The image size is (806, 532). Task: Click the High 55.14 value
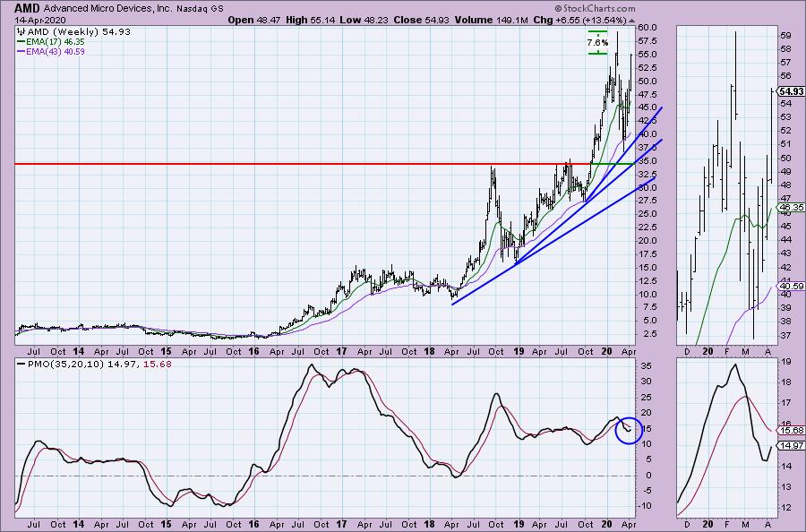(310, 20)
